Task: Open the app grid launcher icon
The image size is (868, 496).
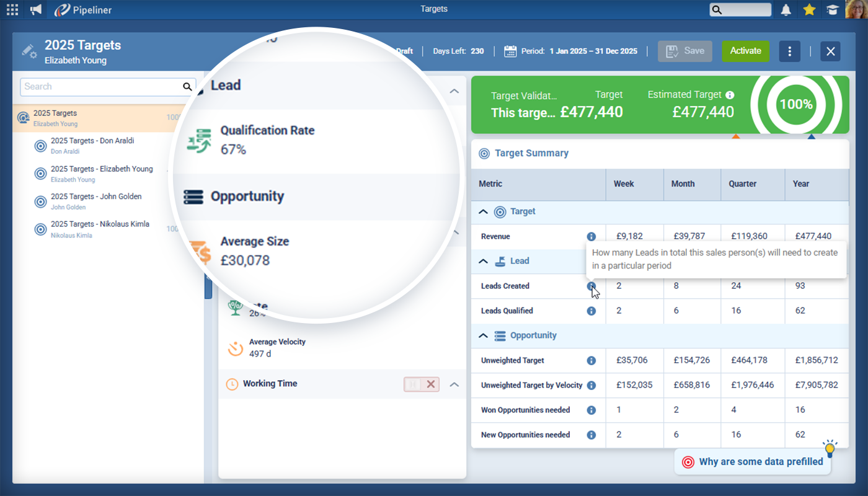Action: coord(12,10)
